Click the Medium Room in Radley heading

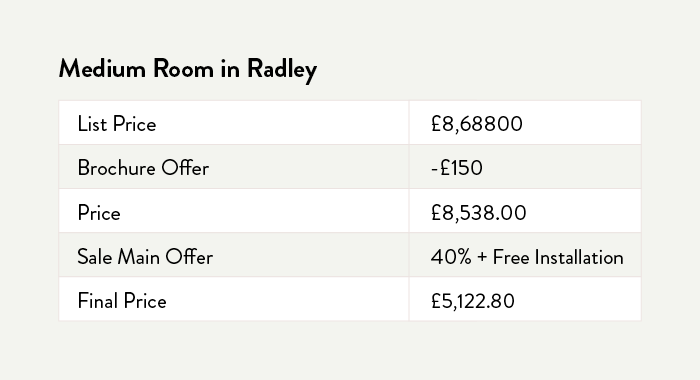click(188, 70)
